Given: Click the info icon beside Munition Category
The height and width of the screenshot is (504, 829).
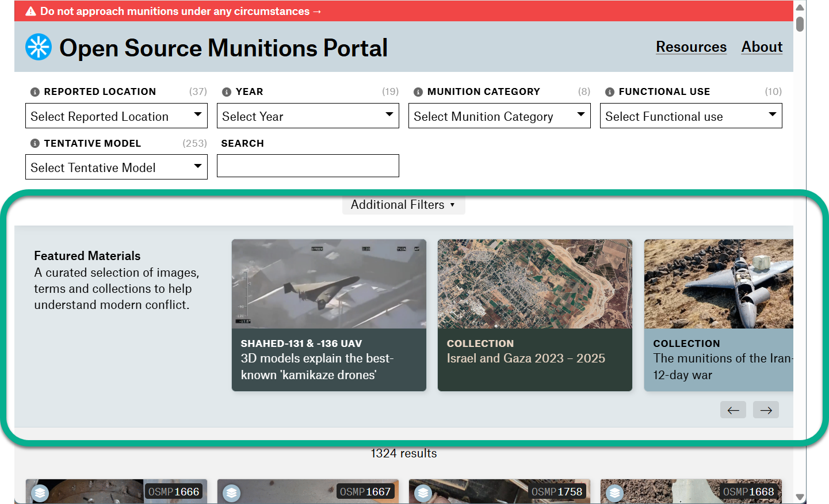Looking at the screenshot, I should pyautogui.click(x=418, y=92).
